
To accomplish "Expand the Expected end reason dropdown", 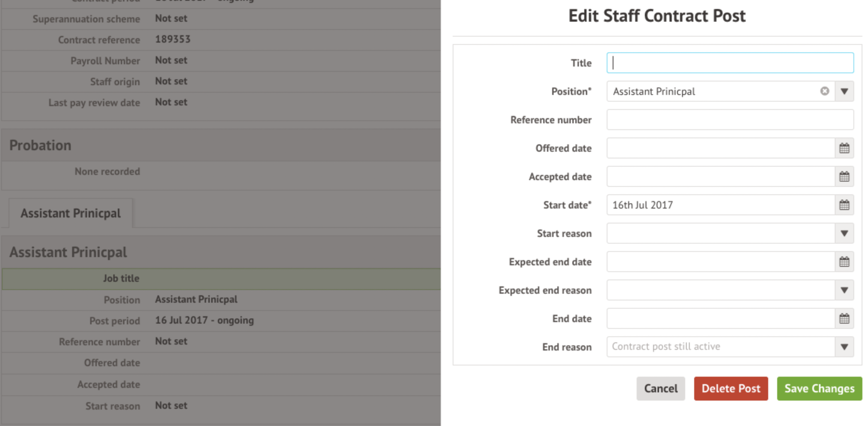I will pyautogui.click(x=844, y=290).
